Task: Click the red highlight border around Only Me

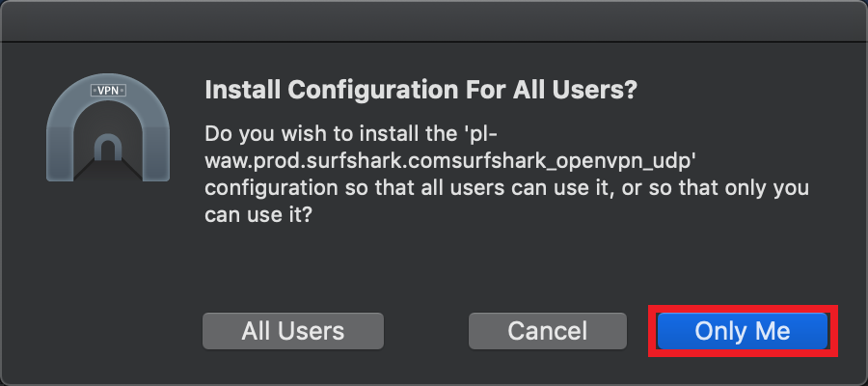Action: pos(743,308)
